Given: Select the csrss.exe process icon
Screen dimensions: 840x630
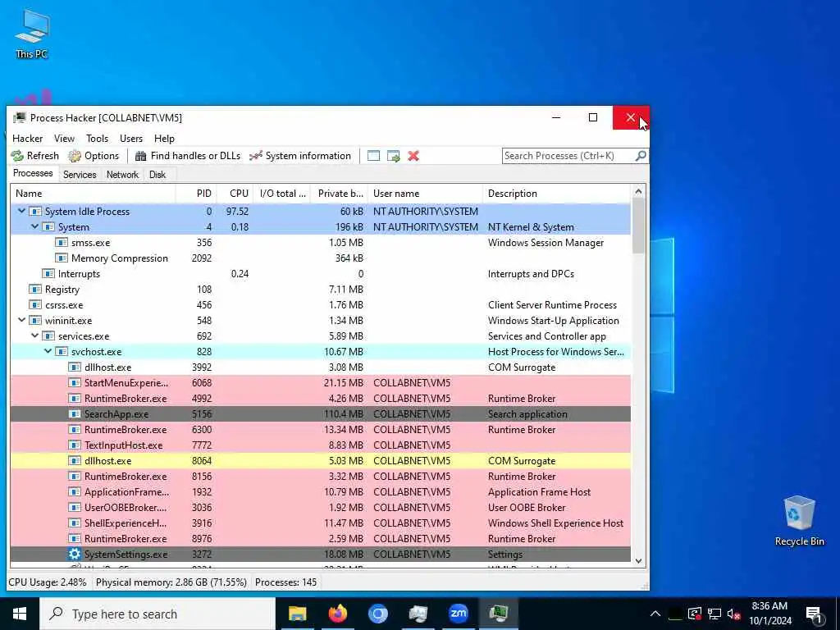Looking at the screenshot, I should [x=35, y=305].
